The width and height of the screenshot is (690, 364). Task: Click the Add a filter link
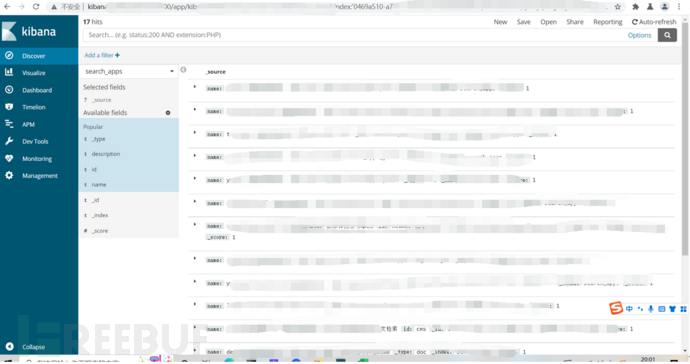(102, 55)
